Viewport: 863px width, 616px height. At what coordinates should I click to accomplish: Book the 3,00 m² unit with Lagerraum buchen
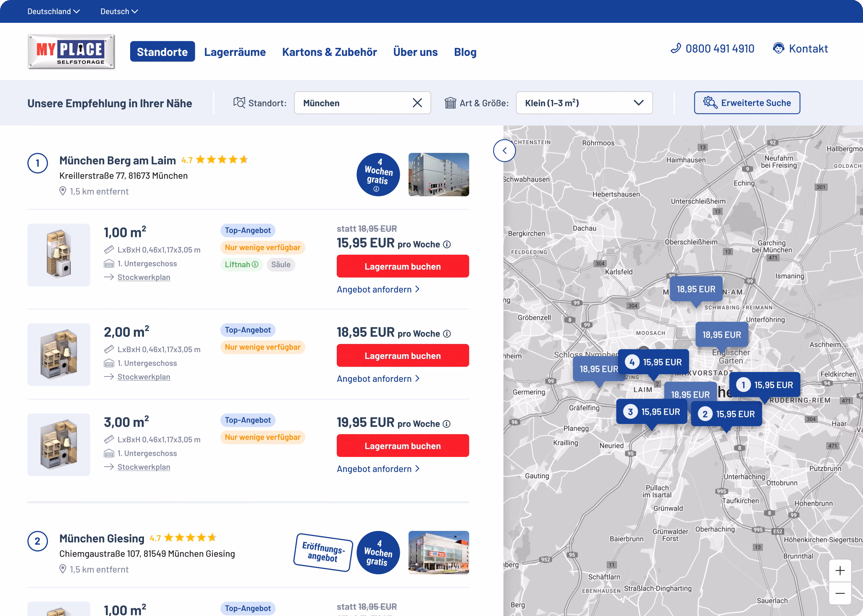403,446
